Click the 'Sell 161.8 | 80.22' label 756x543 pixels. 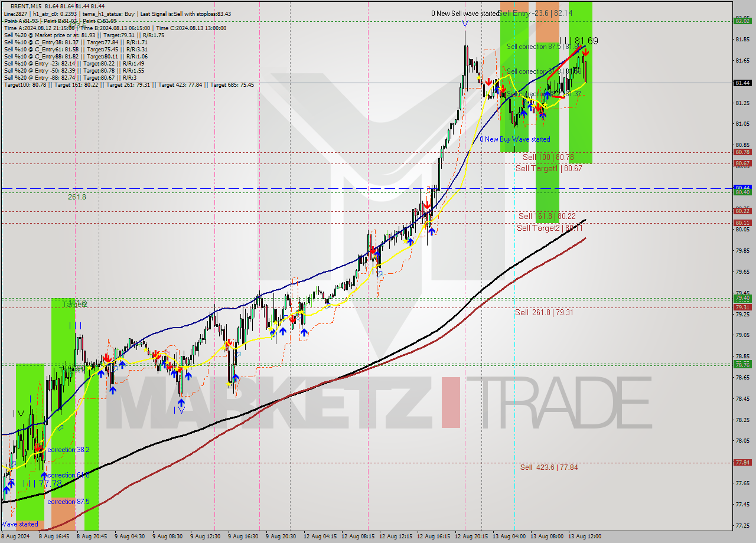[547, 216]
